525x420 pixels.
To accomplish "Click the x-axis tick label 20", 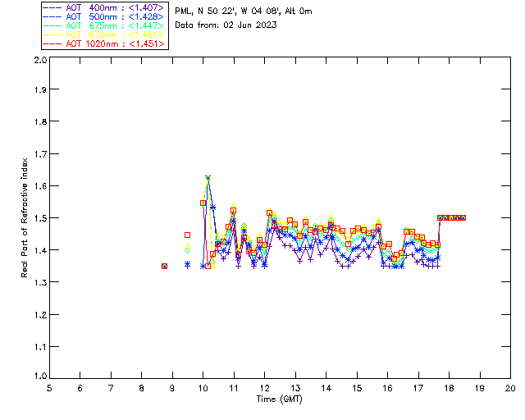I will [x=510, y=388].
